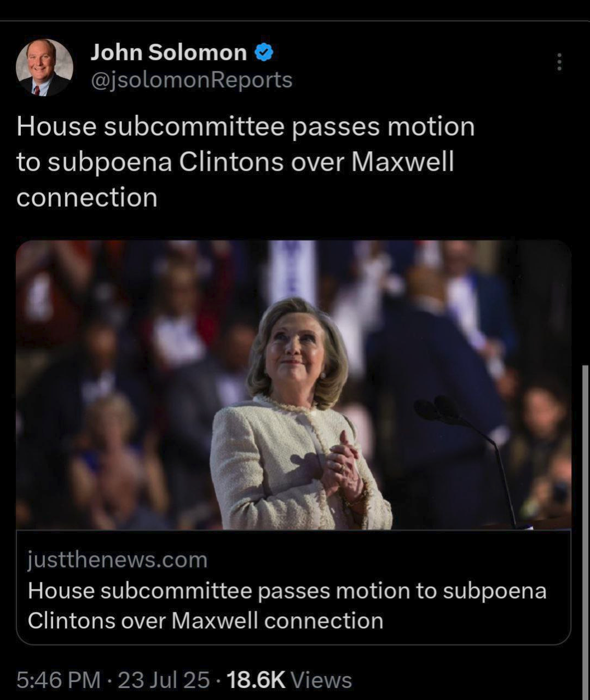Image resolution: width=590 pixels, height=700 pixels.
Task: Click the word "Clintons" in the post text
Action: pos(232,162)
